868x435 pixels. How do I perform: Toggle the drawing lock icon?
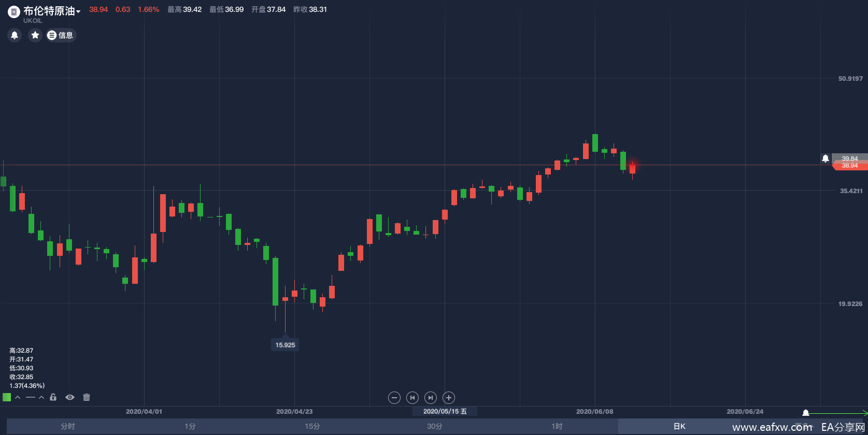(53, 397)
